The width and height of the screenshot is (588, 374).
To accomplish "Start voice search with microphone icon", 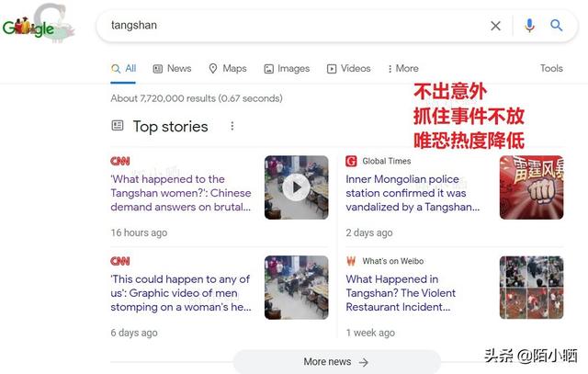I will pos(529,26).
